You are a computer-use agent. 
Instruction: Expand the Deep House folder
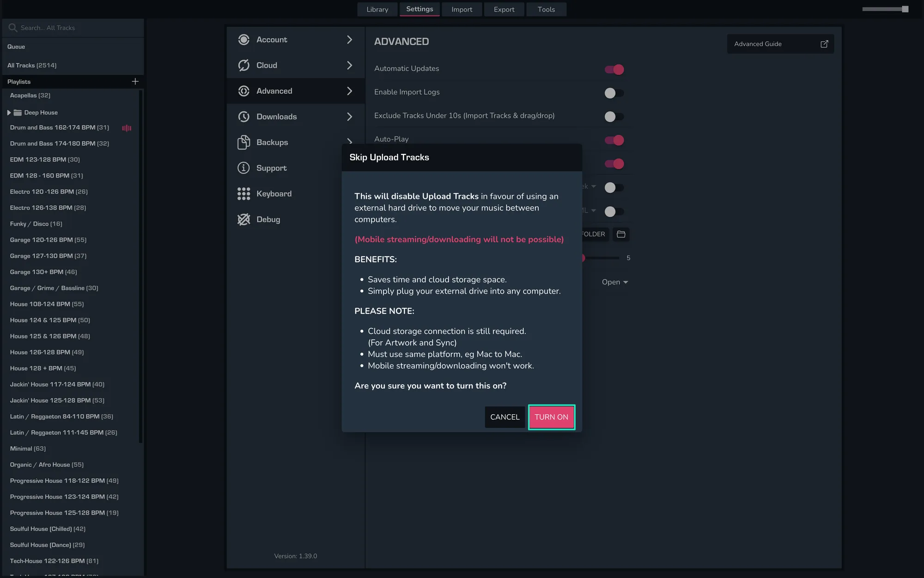coord(9,112)
